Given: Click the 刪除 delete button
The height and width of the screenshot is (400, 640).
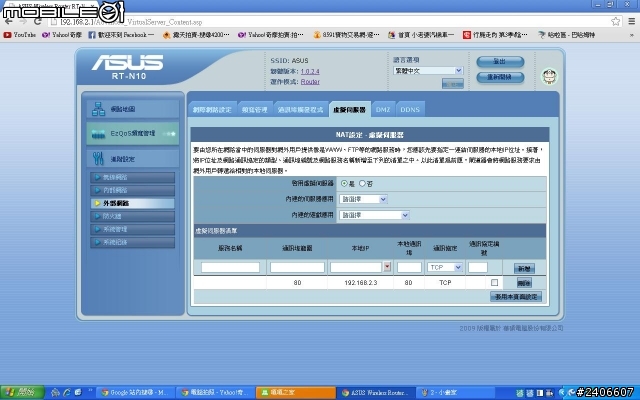Looking at the screenshot, I should [524, 283].
